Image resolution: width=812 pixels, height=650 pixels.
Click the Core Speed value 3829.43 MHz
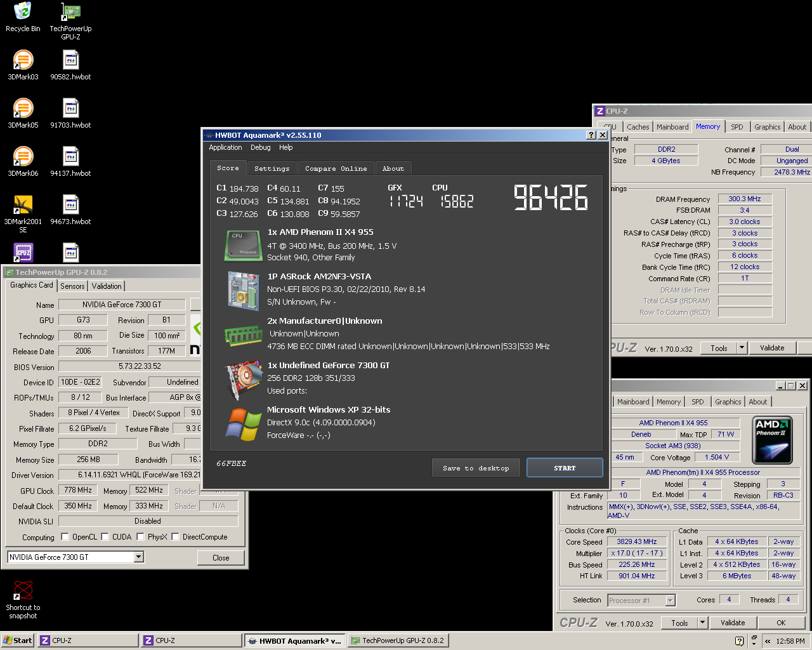[637, 541]
